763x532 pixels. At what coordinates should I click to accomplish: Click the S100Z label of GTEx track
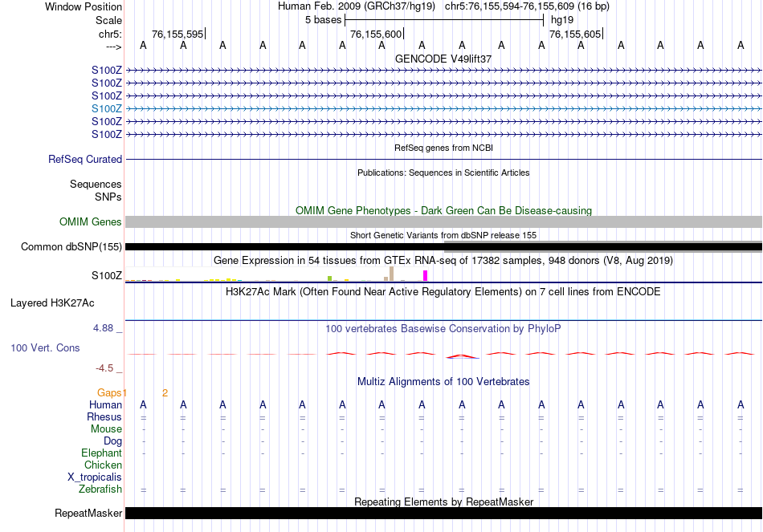[x=107, y=276]
